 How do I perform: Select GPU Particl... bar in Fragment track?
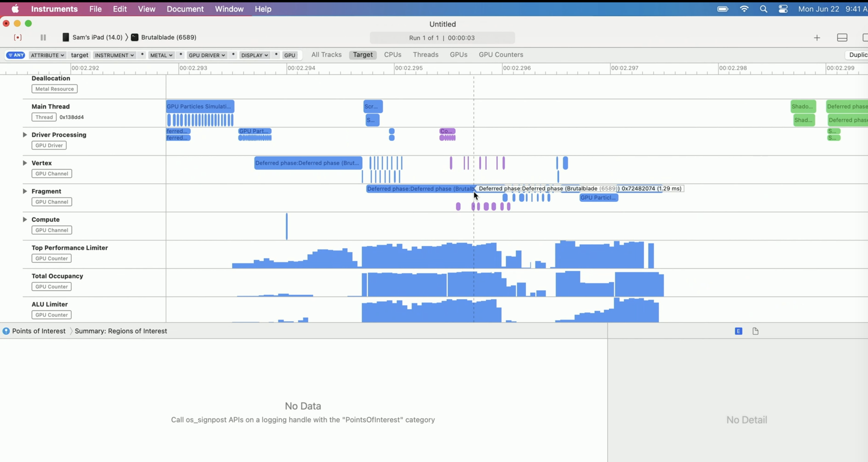(599, 198)
